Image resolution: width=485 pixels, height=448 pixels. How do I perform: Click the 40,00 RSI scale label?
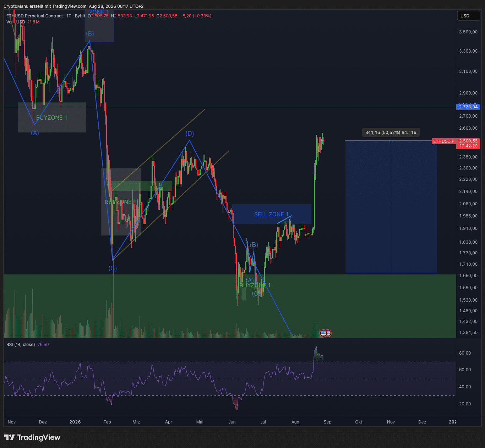465,387
